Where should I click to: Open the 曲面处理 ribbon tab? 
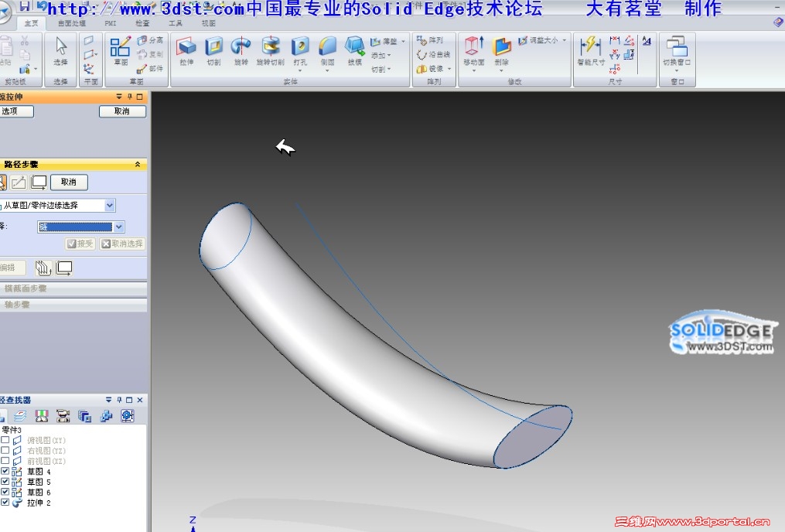point(72,23)
